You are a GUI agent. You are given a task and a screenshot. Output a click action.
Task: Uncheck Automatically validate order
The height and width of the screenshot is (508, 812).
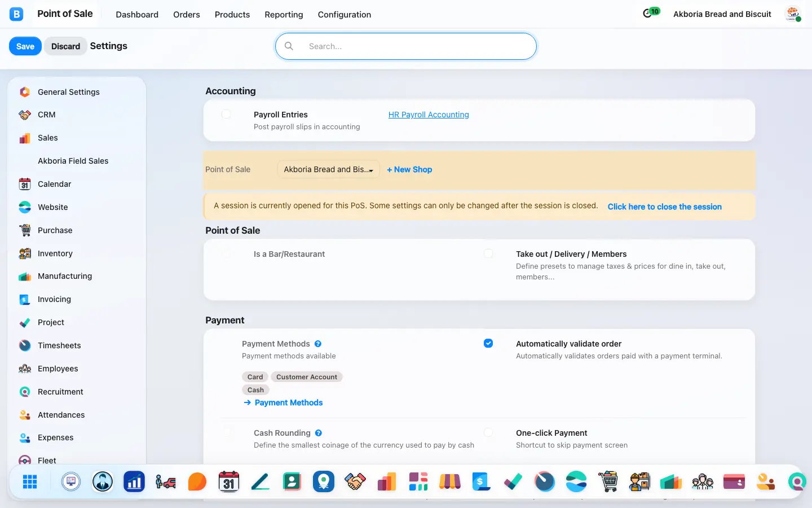click(488, 343)
